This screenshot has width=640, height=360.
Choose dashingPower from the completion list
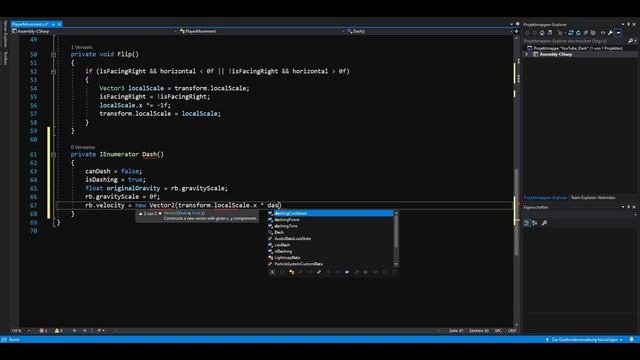pos(331,220)
